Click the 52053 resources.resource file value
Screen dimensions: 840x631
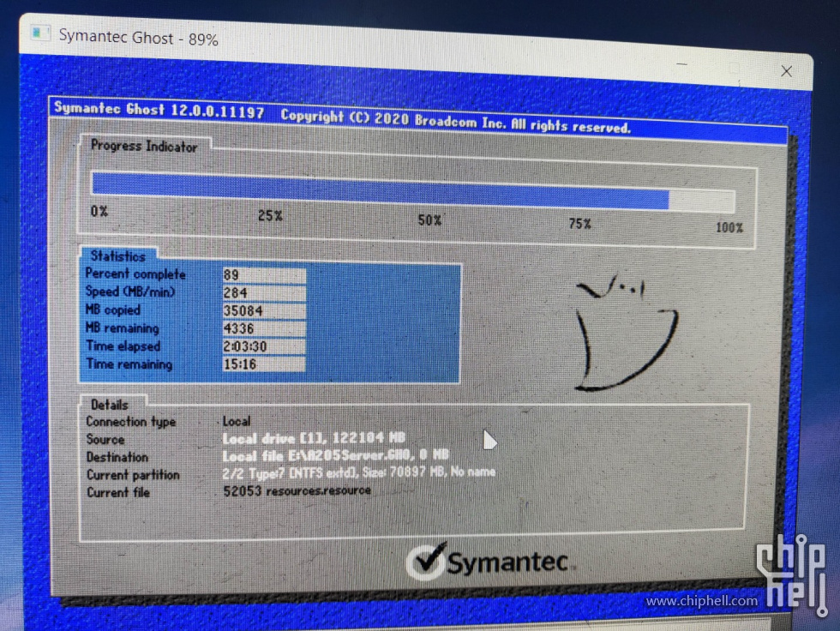(x=297, y=490)
